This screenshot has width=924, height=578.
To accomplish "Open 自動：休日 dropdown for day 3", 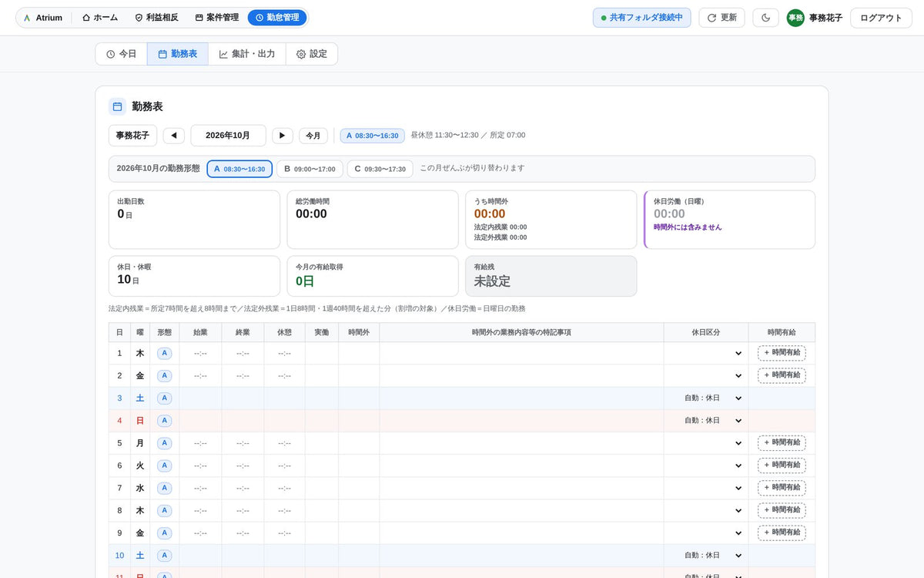I will [706, 398].
